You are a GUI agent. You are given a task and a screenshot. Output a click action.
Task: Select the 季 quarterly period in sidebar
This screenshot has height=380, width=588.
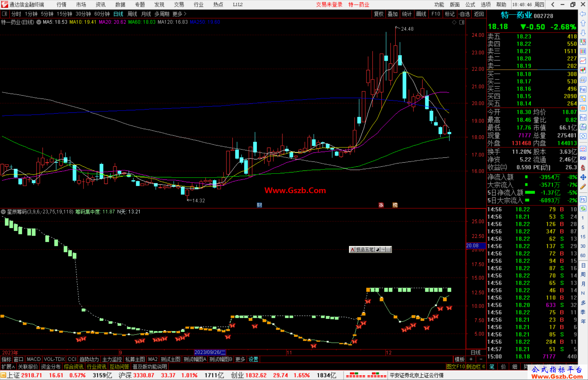click(x=583, y=312)
